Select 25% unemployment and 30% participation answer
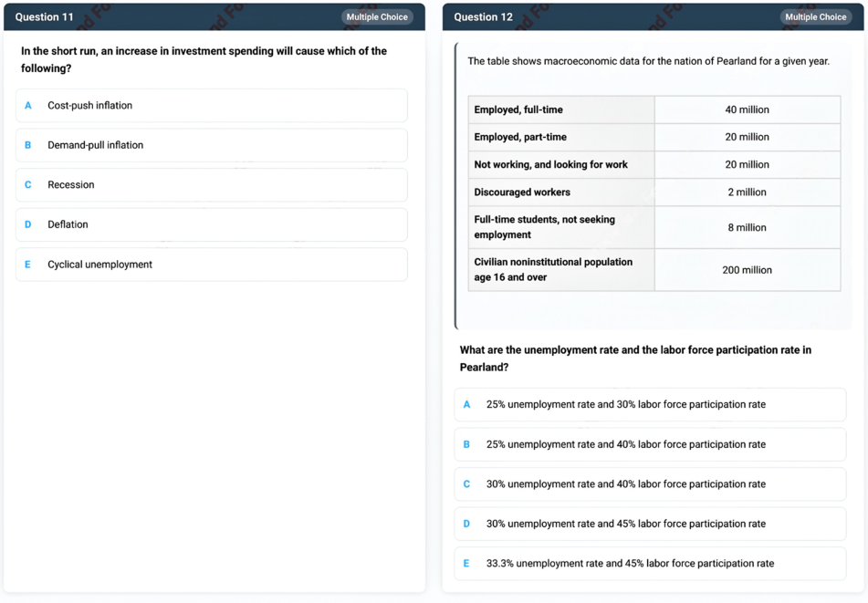Screen dimensions: 868x603 pos(651,404)
